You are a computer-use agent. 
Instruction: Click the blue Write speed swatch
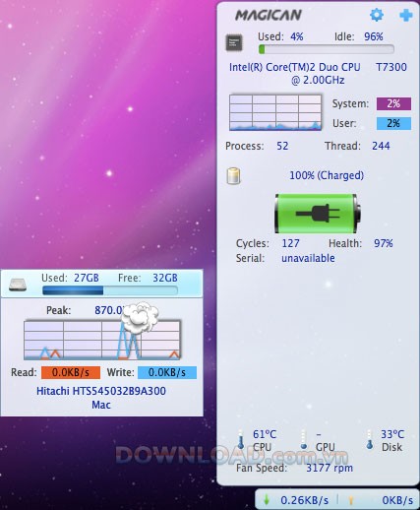(x=167, y=372)
